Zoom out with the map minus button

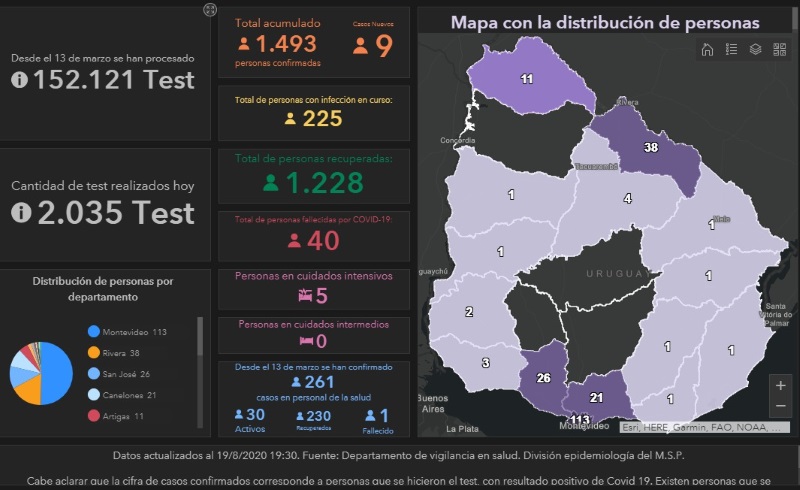coord(780,407)
